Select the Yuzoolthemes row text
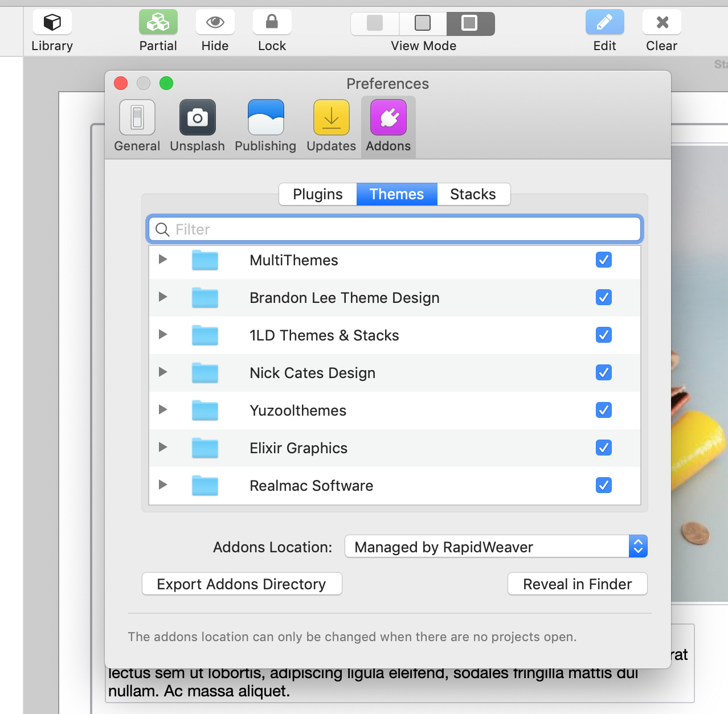 click(x=298, y=411)
